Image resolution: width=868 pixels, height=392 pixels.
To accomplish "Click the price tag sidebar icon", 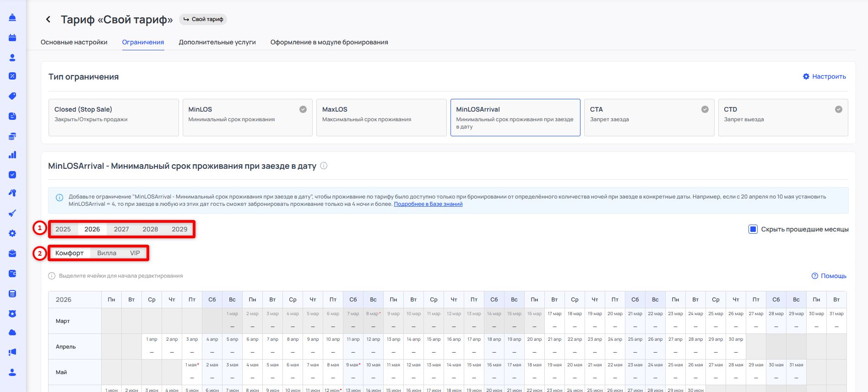I will click(x=12, y=96).
